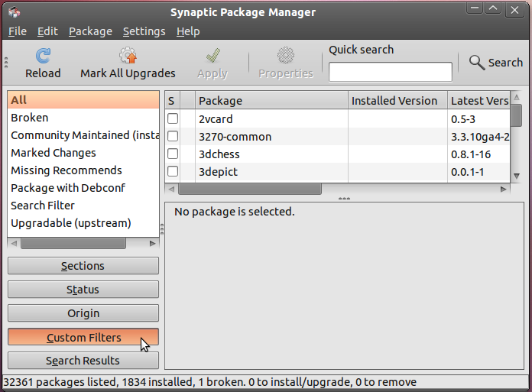Click package list horizontal scrollbar thumb
The image size is (532, 392).
(x=250, y=189)
